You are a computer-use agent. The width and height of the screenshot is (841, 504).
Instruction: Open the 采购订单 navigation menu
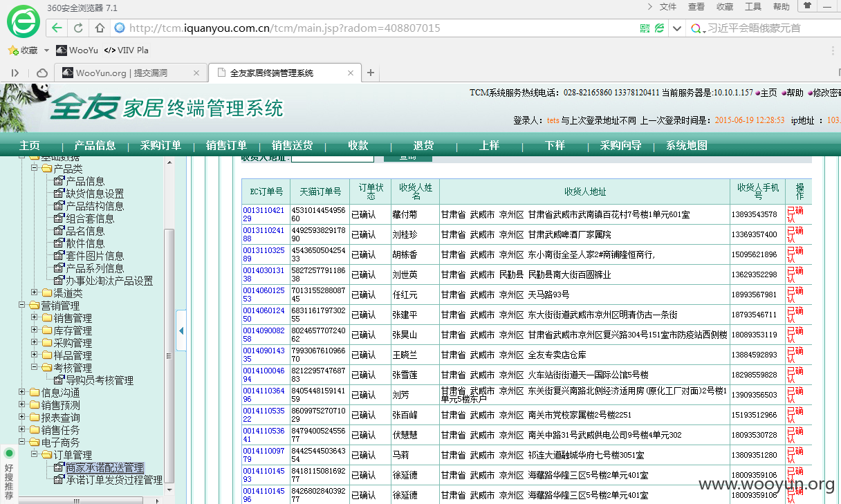tap(160, 145)
